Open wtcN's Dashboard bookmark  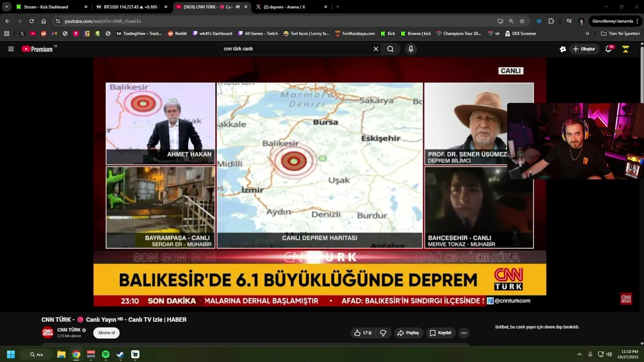pyautogui.click(x=212, y=34)
